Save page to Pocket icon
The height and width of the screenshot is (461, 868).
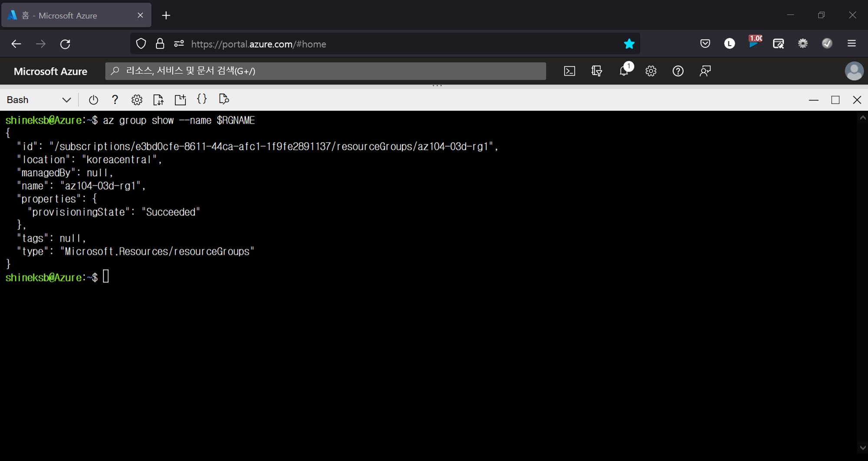[x=705, y=44]
